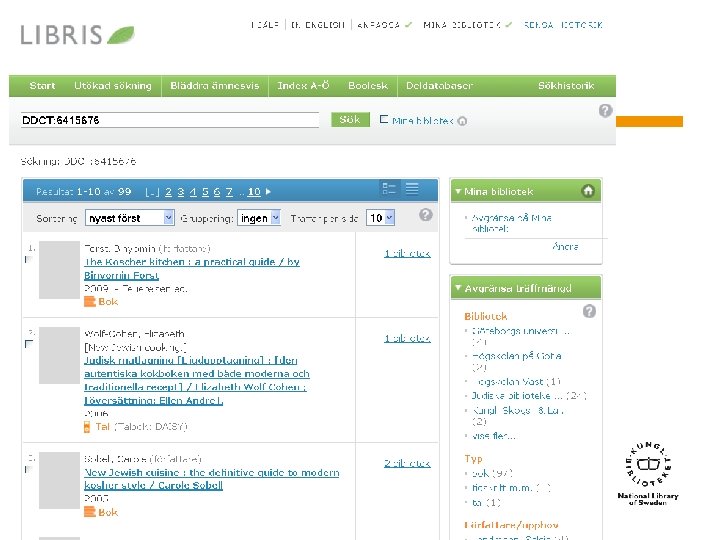Click the Anpassa link at top
This screenshot has width=720, height=540.
pos(379,25)
